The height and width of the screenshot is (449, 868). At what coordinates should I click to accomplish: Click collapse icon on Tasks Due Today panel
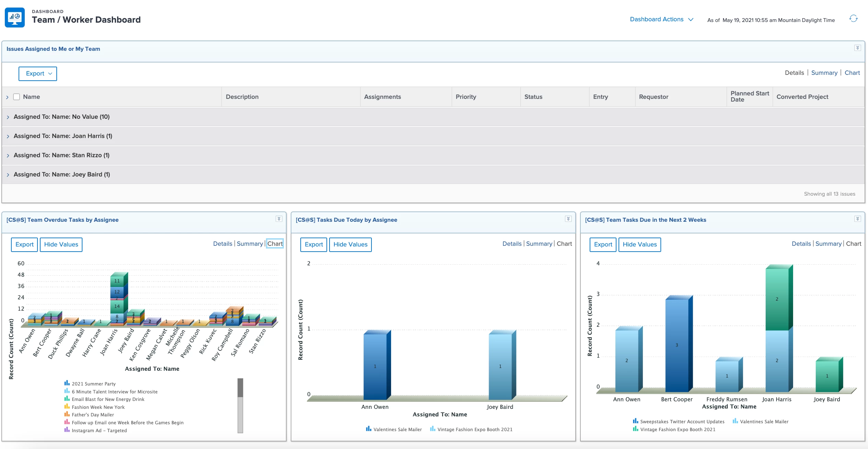(568, 219)
